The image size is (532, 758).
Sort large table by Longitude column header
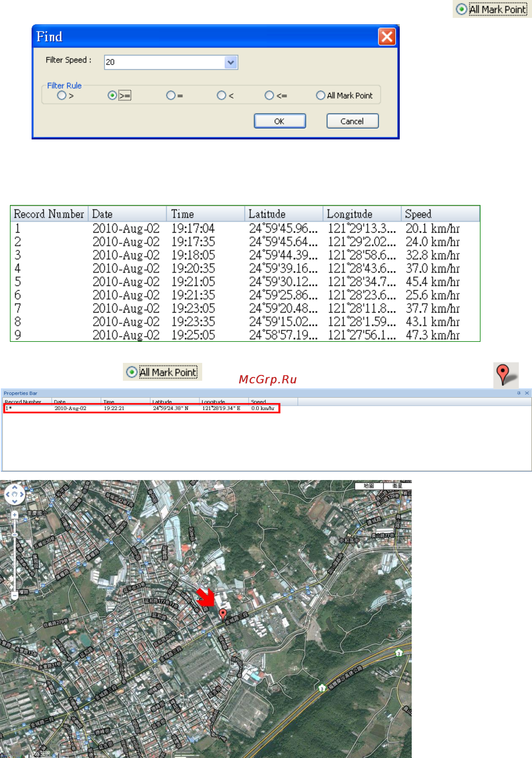362,214
